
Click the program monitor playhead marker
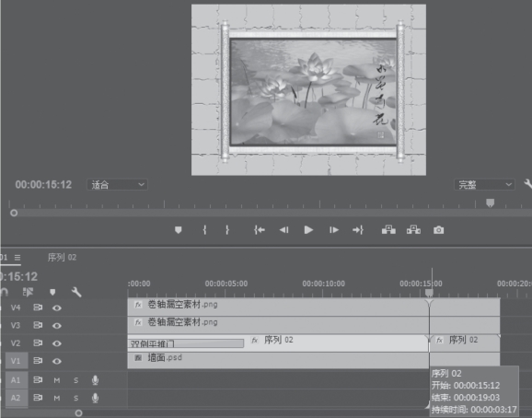point(490,203)
